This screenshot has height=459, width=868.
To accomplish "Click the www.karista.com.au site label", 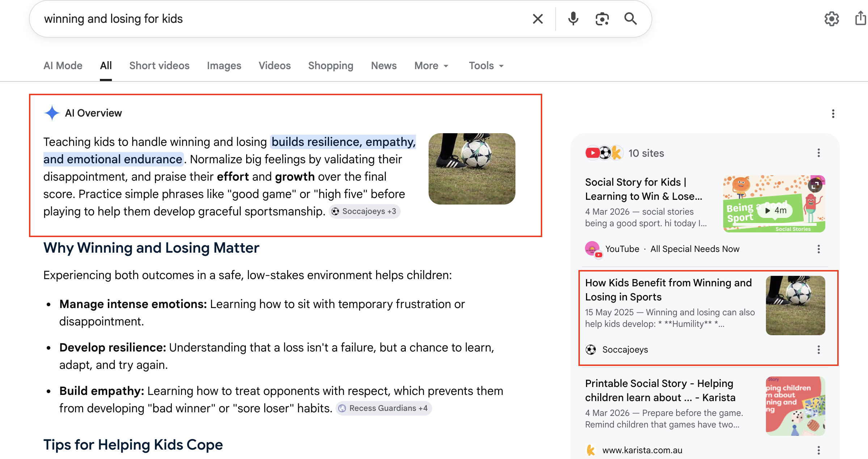I will [x=642, y=450].
